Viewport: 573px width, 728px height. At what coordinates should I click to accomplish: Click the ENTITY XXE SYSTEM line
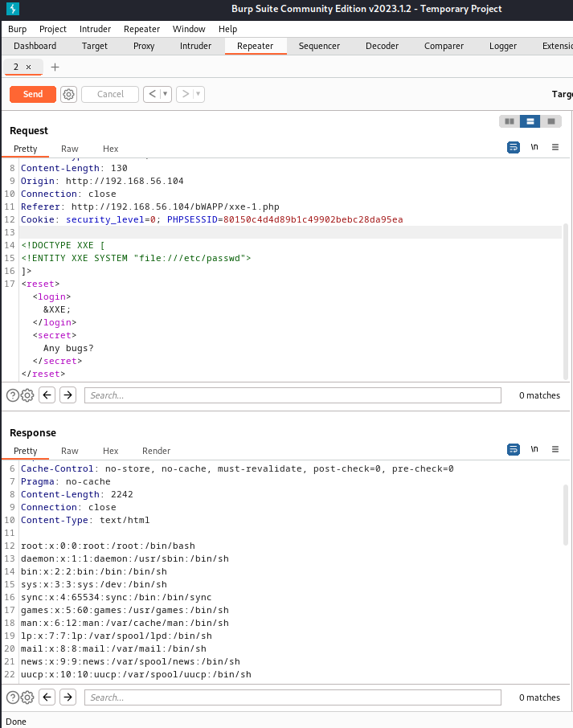[x=136, y=258]
